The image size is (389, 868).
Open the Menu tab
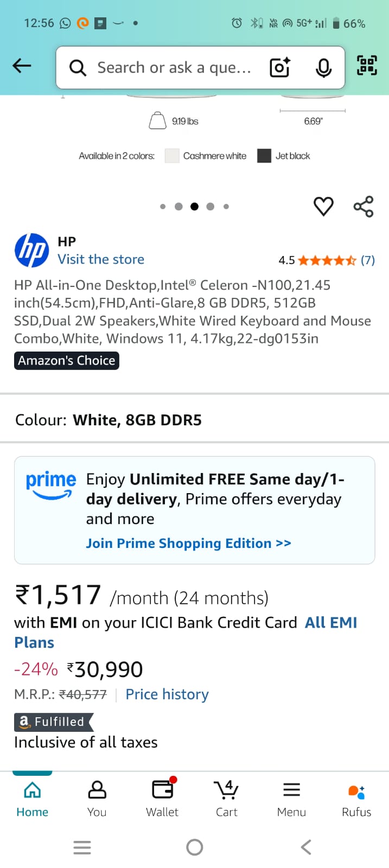pos(291,798)
